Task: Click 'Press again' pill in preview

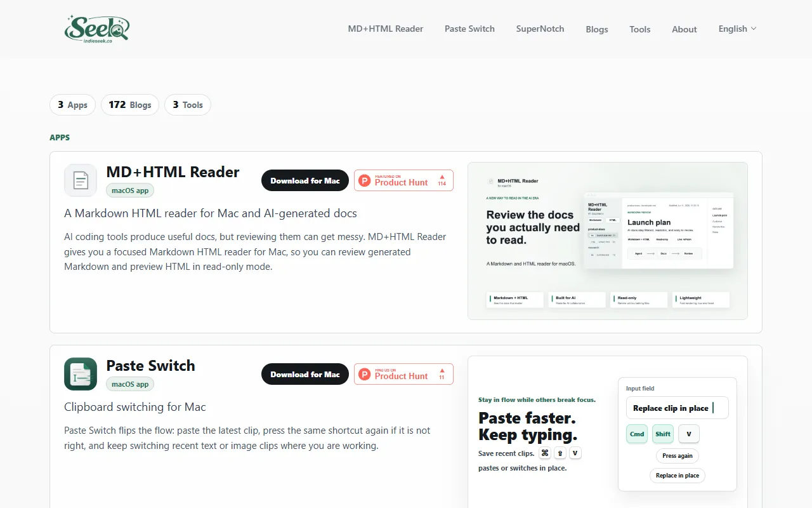Action: click(x=678, y=456)
